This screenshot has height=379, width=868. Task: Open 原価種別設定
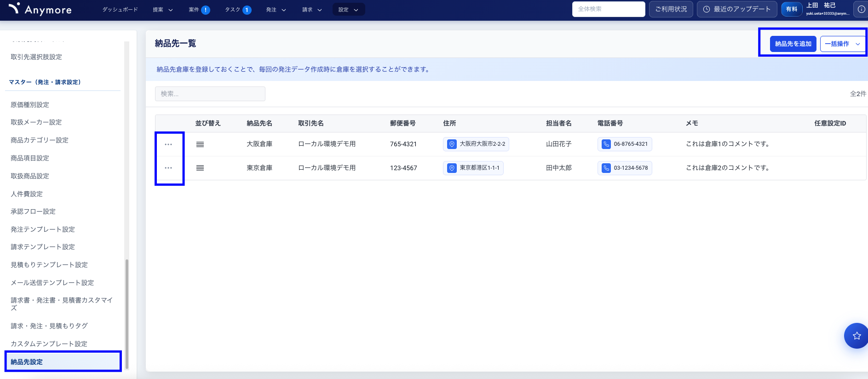30,105
